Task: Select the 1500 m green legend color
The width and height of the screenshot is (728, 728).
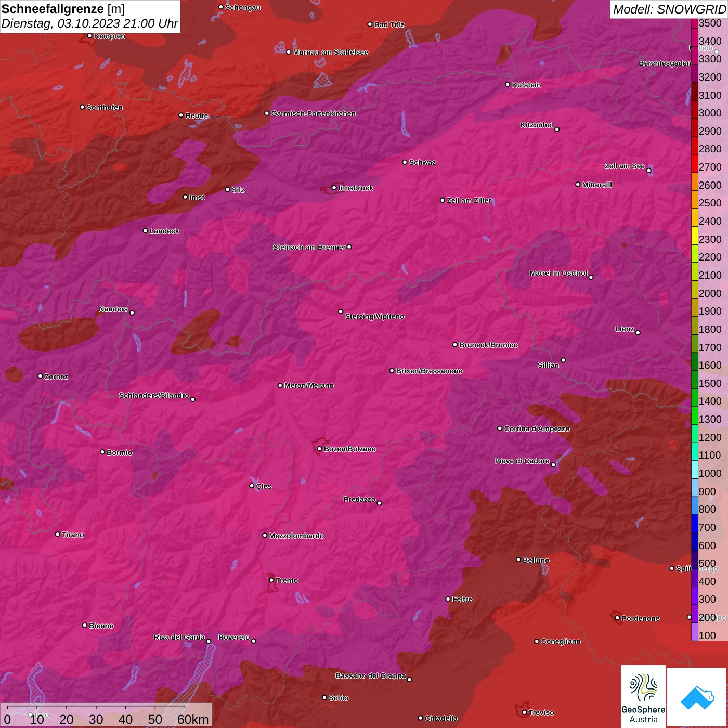Action: [x=694, y=380]
